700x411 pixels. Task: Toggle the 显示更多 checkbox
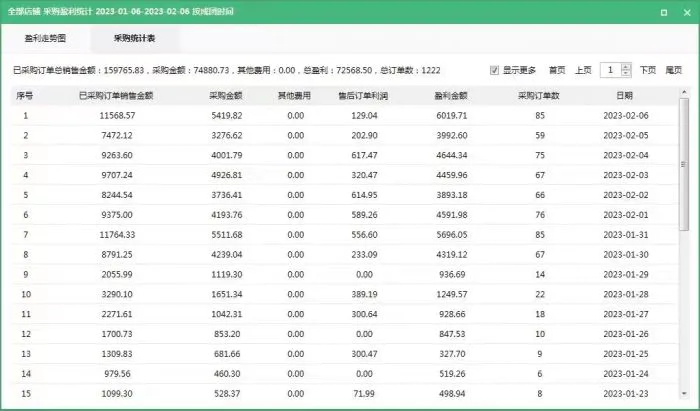495,70
